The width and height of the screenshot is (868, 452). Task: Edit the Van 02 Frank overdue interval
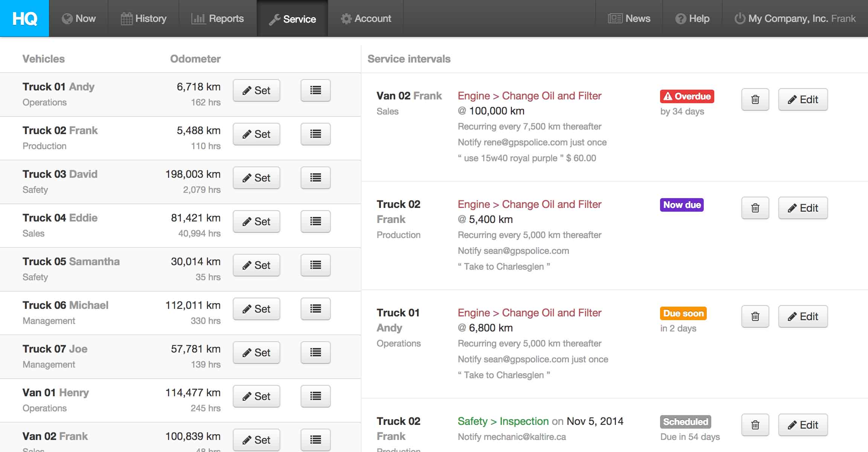(803, 99)
